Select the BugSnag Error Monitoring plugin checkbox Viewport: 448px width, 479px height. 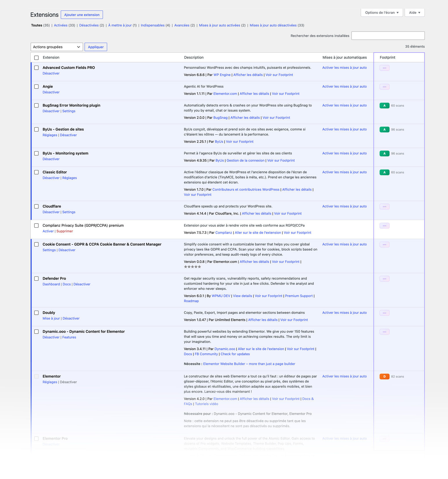click(x=37, y=105)
